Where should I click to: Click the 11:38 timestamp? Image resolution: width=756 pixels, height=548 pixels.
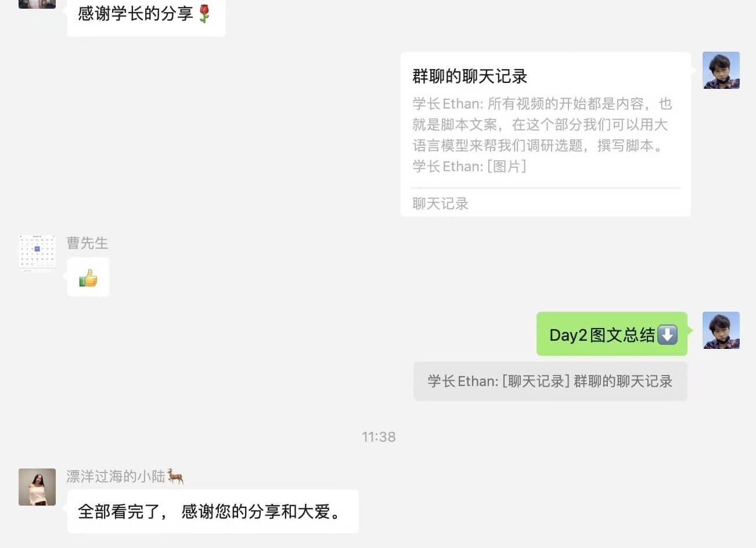[x=379, y=437]
